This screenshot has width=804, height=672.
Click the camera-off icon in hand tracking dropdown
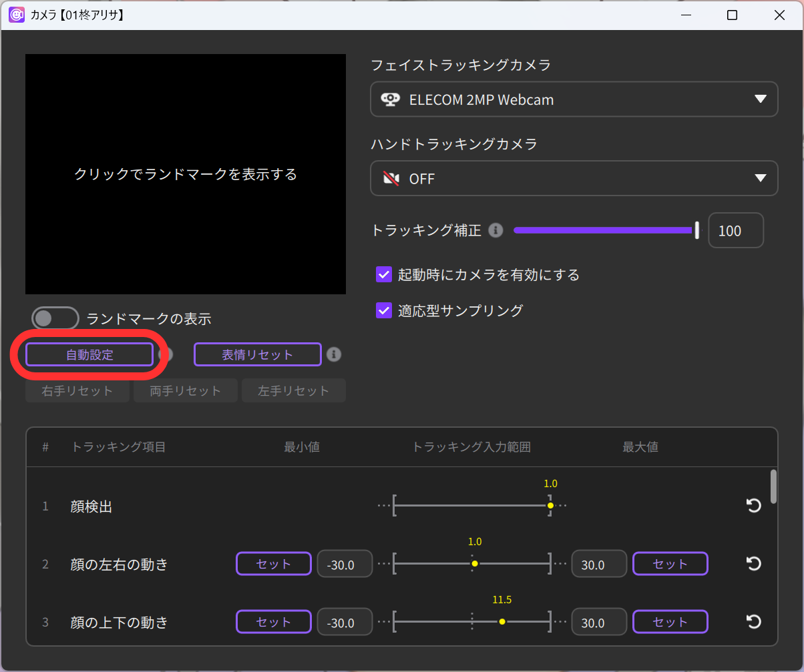pyautogui.click(x=391, y=179)
